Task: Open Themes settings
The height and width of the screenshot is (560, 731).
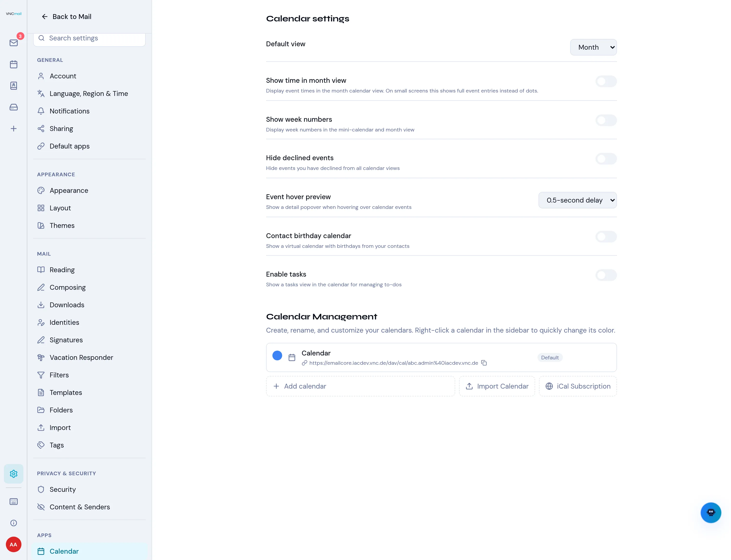Action: (x=89, y=226)
